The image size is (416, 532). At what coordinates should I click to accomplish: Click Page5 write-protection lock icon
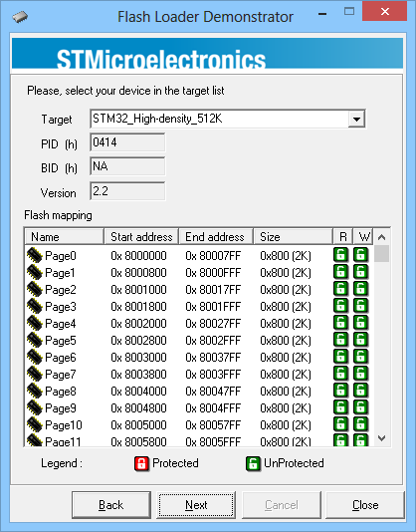point(360,340)
